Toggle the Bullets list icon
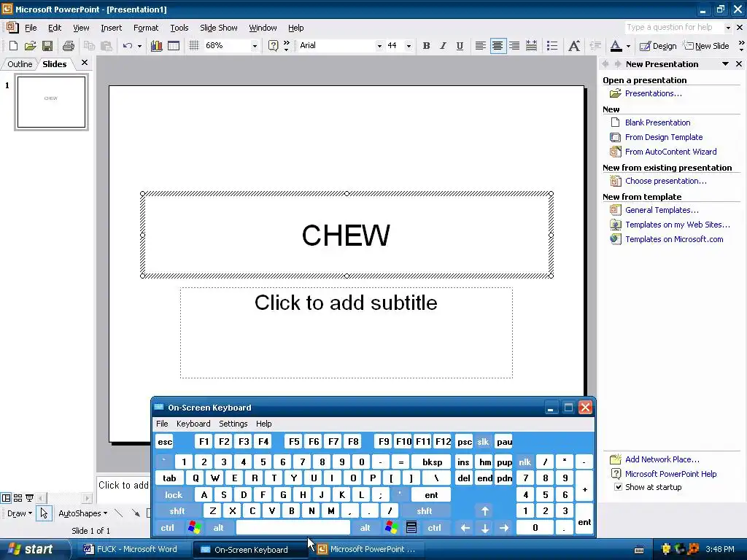This screenshot has height=560, width=747. (552, 46)
